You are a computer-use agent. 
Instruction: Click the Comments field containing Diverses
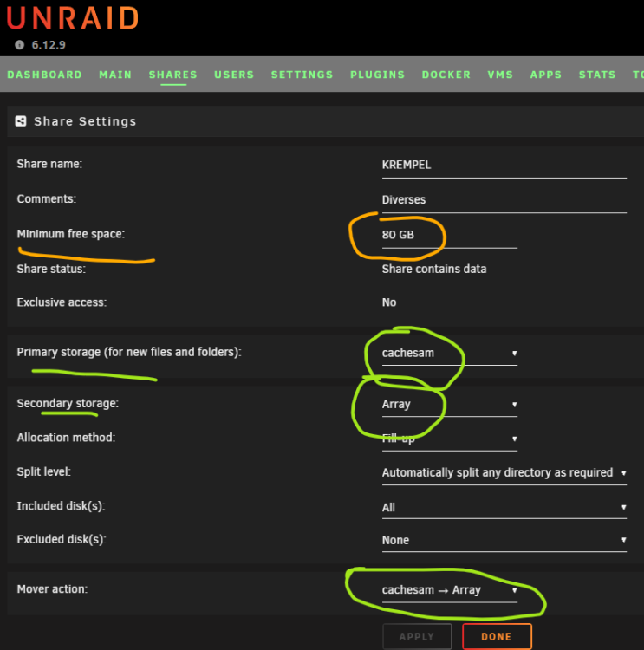coord(504,200)
